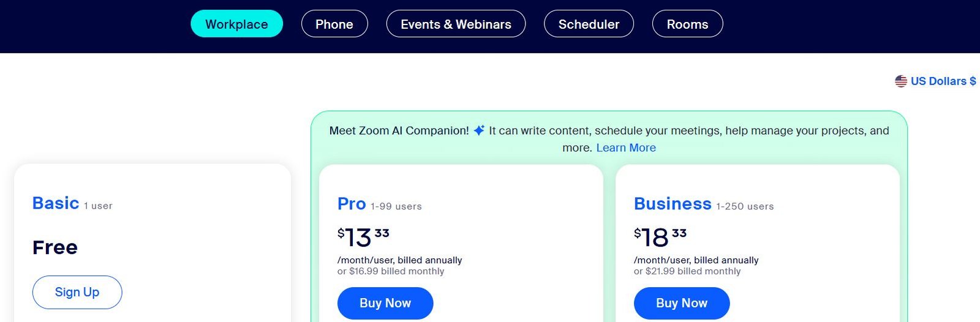This screenshot has width=980, height=322.
Task: Click the $13.33 Pro price
Action: pos(363,237)
